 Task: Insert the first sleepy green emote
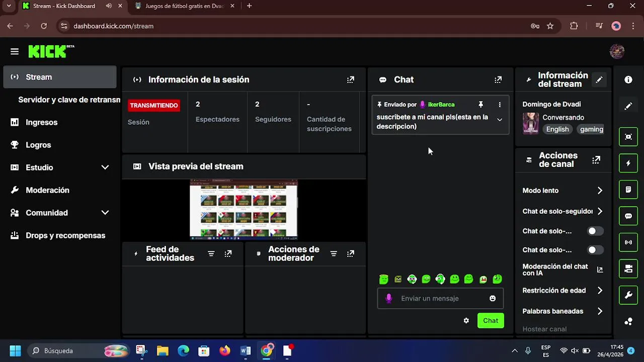[x=384, y=279]
